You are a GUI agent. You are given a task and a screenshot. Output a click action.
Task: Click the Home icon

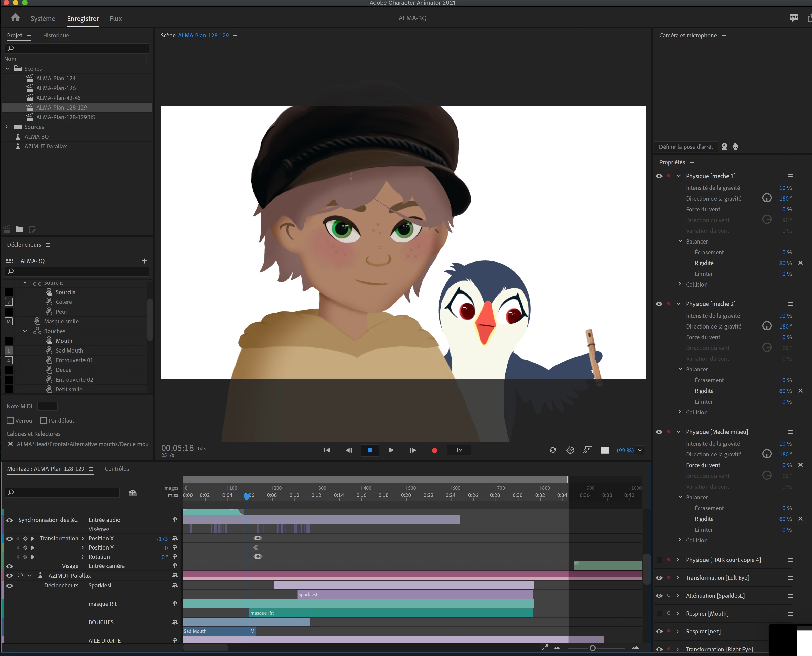(x=15, y=18)
